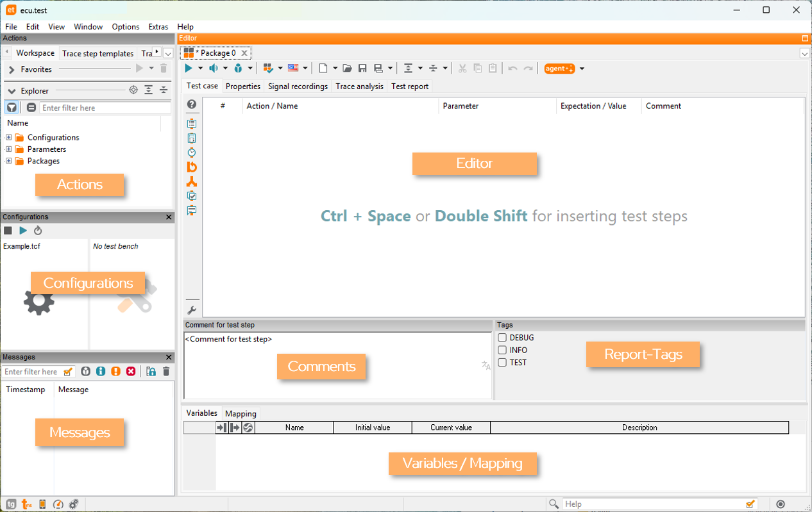Click the Save all icon
The image size is (812, 512).
pyautogui.click(x=378, y=68)
